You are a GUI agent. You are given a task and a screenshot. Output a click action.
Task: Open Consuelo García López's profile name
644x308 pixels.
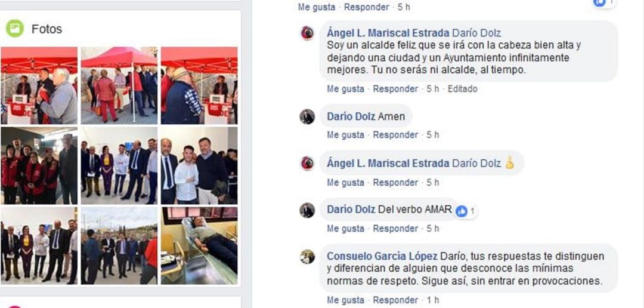(382, 256)
